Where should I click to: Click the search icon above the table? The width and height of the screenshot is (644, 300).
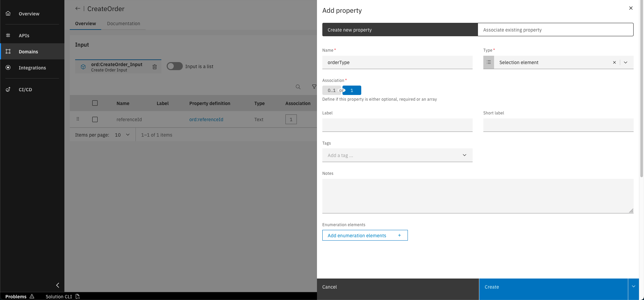298,87
